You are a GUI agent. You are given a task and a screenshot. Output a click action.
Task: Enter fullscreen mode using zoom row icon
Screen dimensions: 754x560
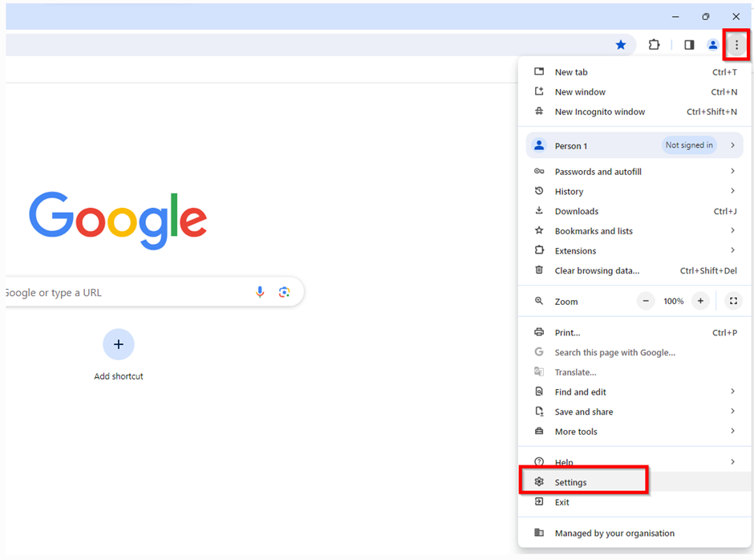733,301
